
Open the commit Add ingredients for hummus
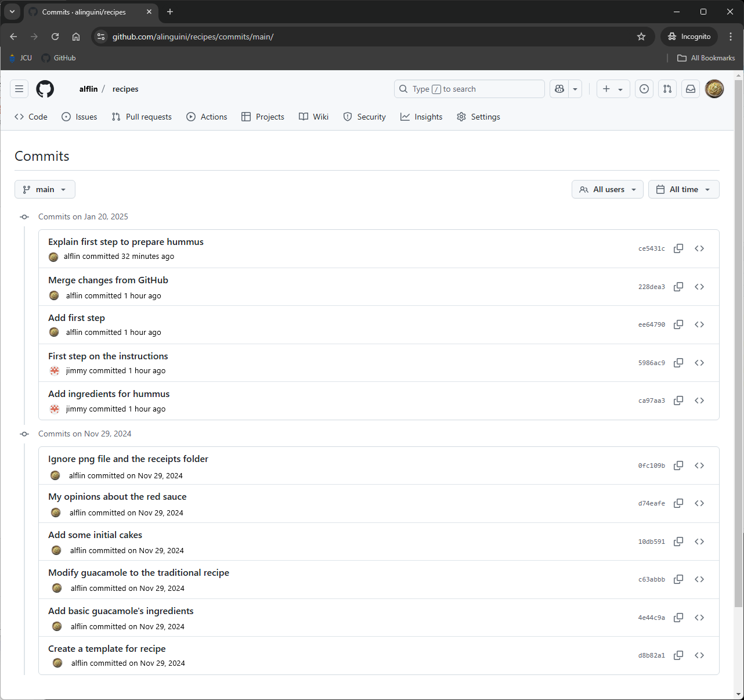click(x=109, y=394)
